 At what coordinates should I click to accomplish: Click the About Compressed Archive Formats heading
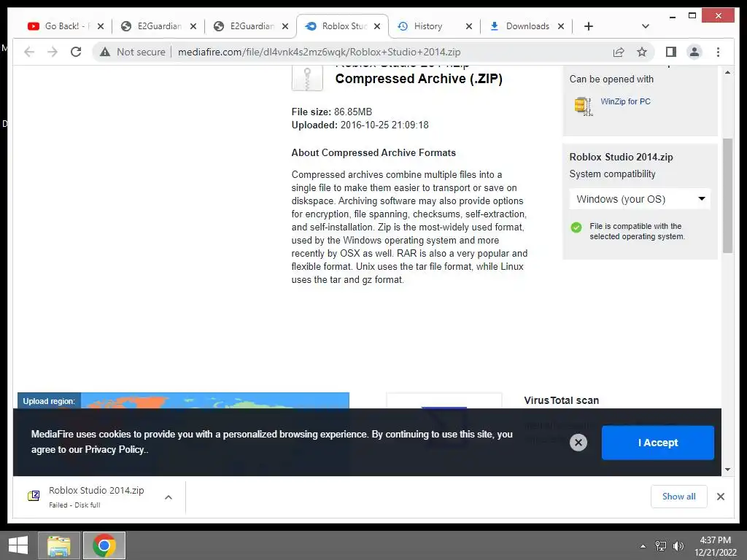point(373,153)
